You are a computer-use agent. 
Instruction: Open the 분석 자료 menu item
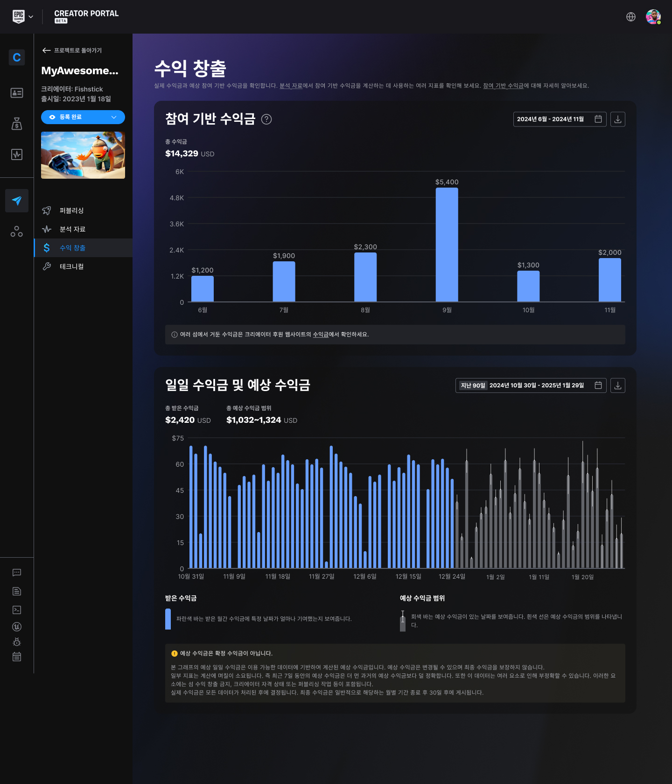click(x=83, y=229)
